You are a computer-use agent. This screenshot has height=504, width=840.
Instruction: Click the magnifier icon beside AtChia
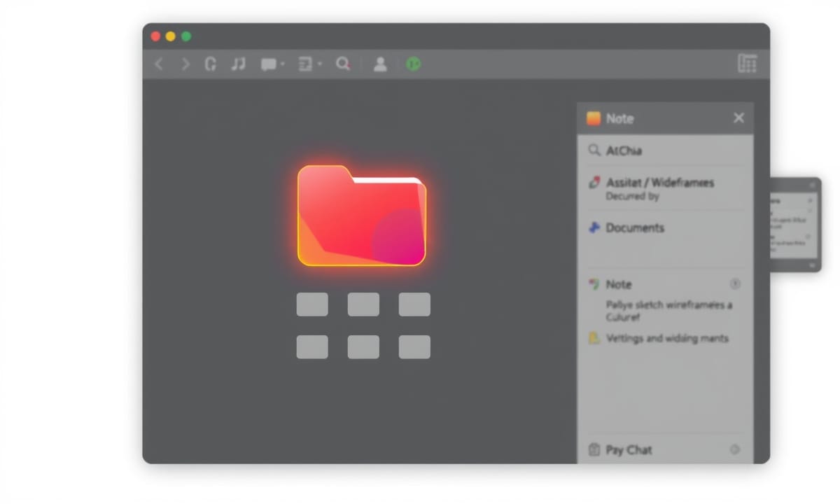[594, 150]
